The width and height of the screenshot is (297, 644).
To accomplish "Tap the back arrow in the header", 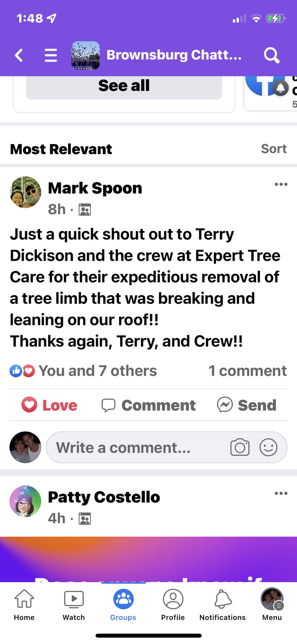I will pyautogui.click(x=19, y=55).
